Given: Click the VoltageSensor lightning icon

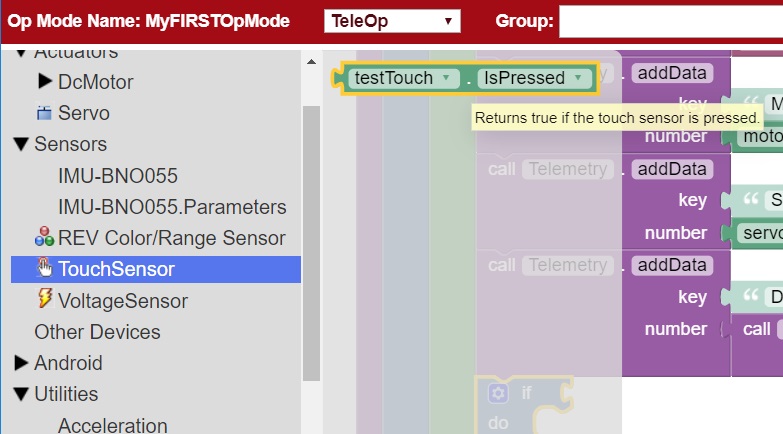Looking at the screenshot, I should pos(44,299).
